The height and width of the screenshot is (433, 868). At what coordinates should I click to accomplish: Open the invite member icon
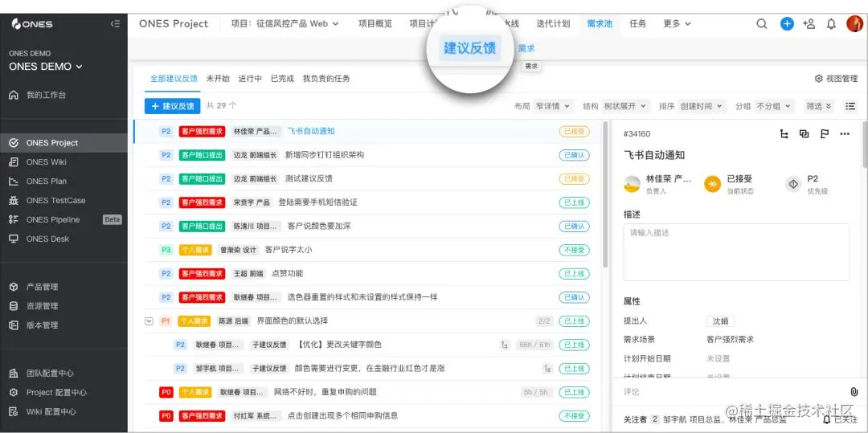(x=809, y=24)
